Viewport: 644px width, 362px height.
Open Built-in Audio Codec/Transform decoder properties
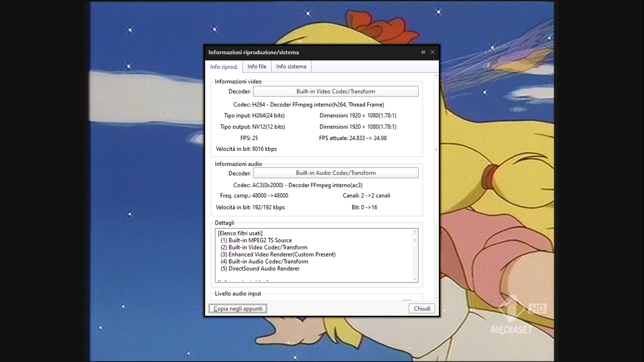click(336, 172)
